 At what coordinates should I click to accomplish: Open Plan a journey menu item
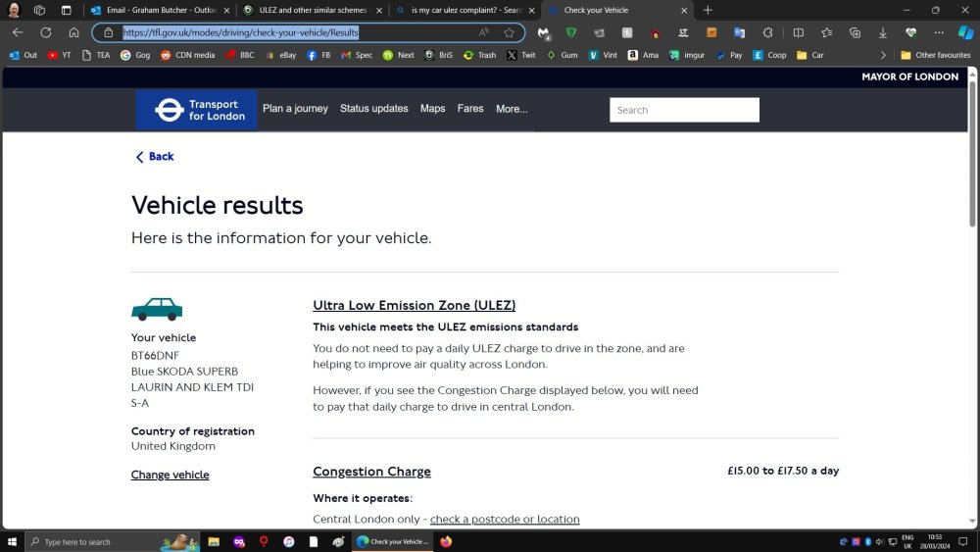point(295,109)
